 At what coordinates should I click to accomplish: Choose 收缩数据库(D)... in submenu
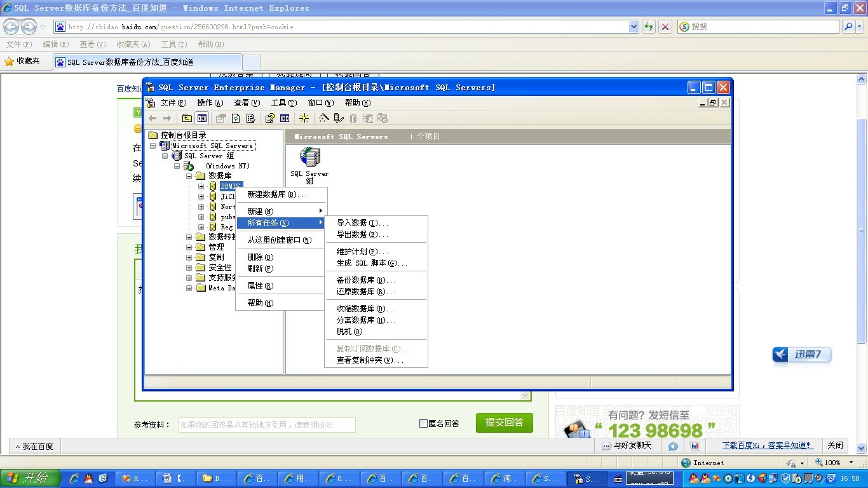(x=377, y=309)
